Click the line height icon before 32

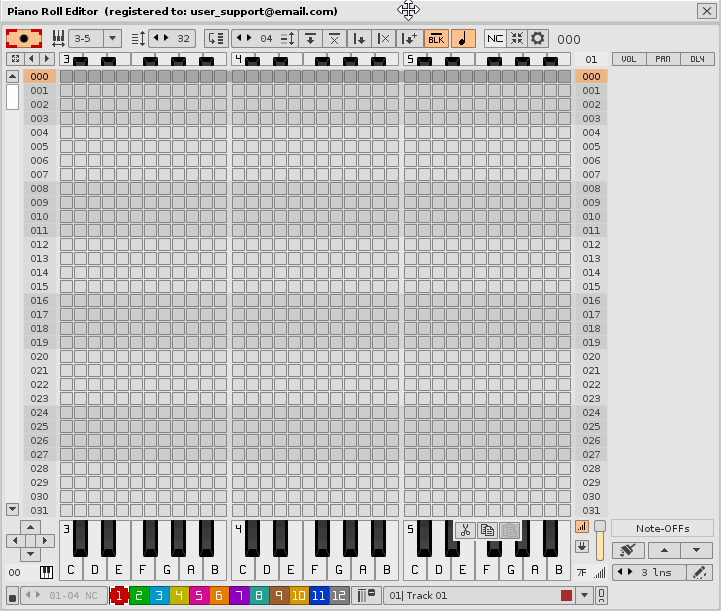point(138,39)
